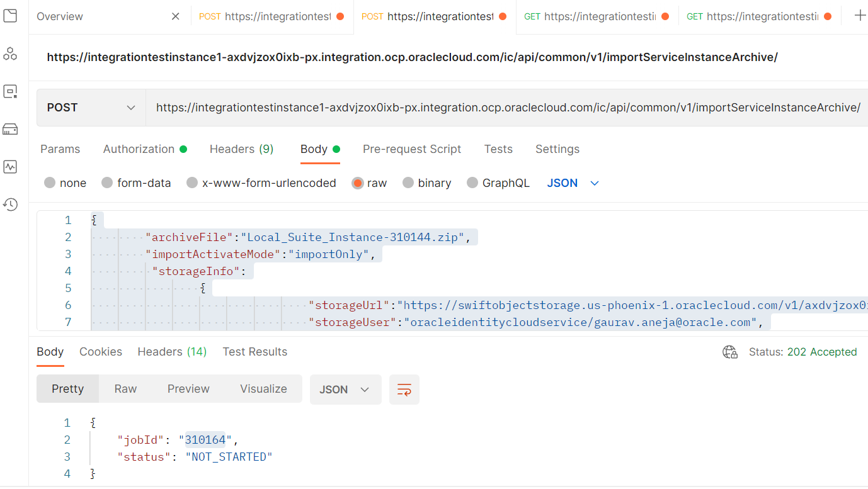Open the response Cookies tab
The width and height of the screenshot is (868, 489).
coord(101,351)
